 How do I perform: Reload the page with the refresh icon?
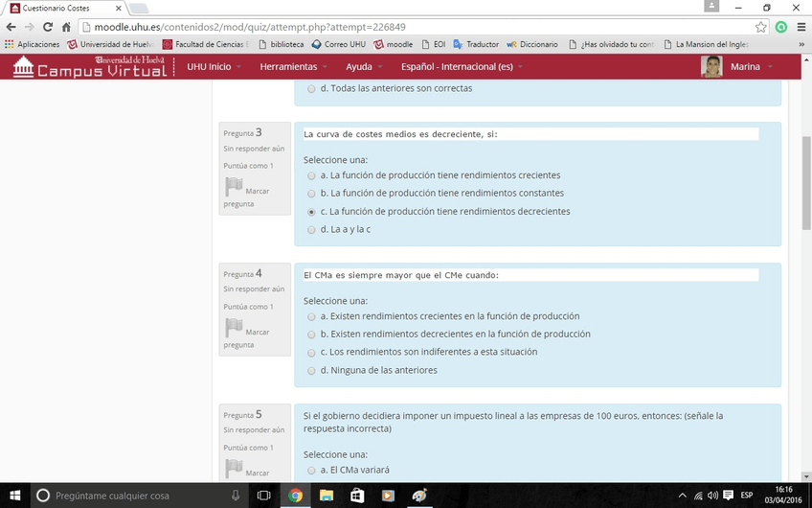[x=48, y=27]
